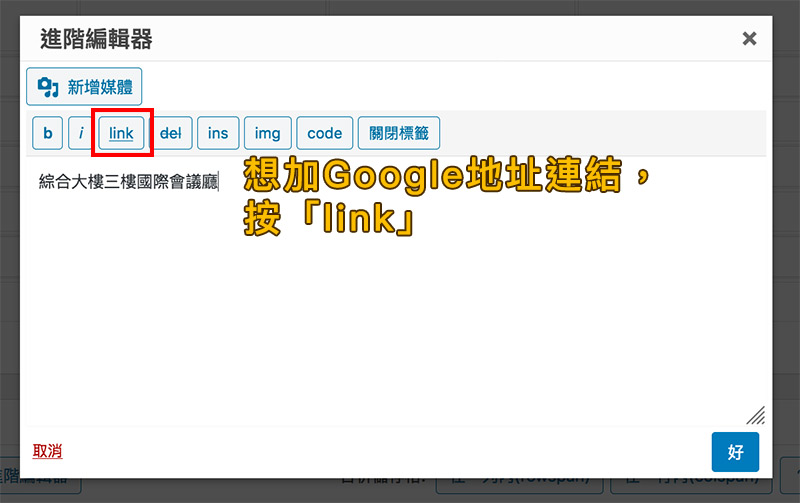This screenshot has width=800, height=503.
Task: Toggle bold with the b tag button
Action: (x=46, y=133)
